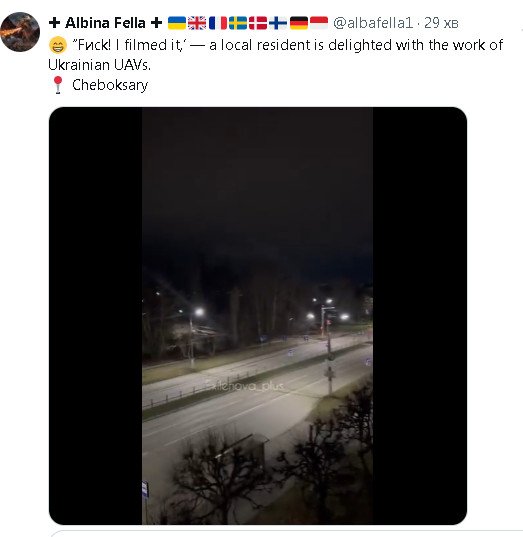
Task: Open Albina Fella's profile avatar
Action: pyautogui.click(x=20, y=32)
